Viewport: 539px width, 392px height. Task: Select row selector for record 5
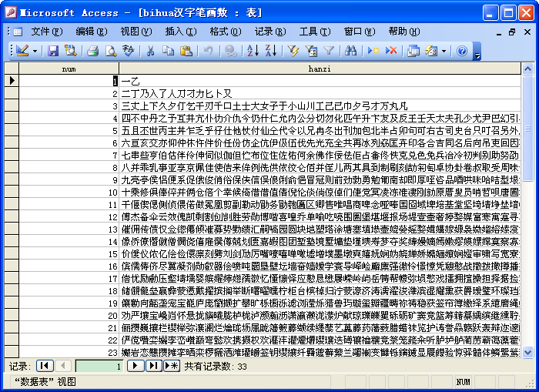(12, 130)
